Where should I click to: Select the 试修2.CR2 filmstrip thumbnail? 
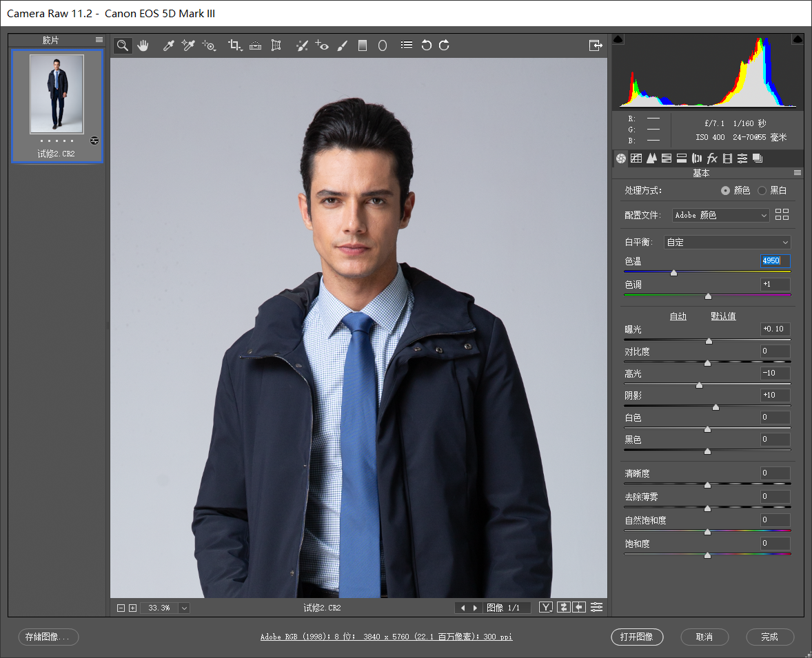point(57,106)
